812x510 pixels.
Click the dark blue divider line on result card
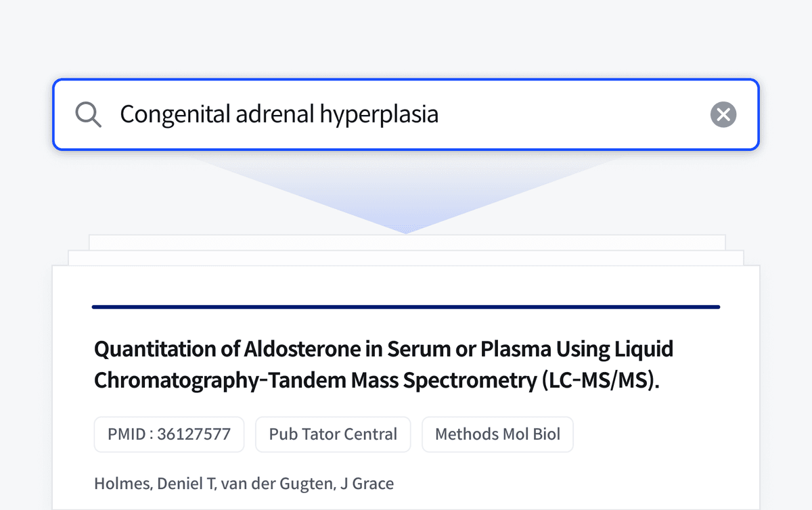[x=406, y=307]
